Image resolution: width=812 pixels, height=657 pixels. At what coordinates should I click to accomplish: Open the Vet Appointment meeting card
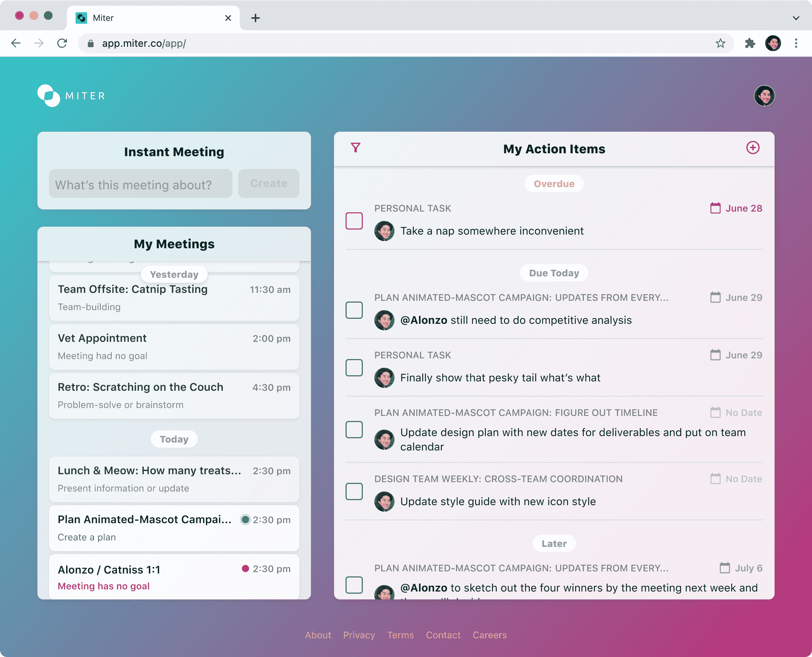pos(174,346)
